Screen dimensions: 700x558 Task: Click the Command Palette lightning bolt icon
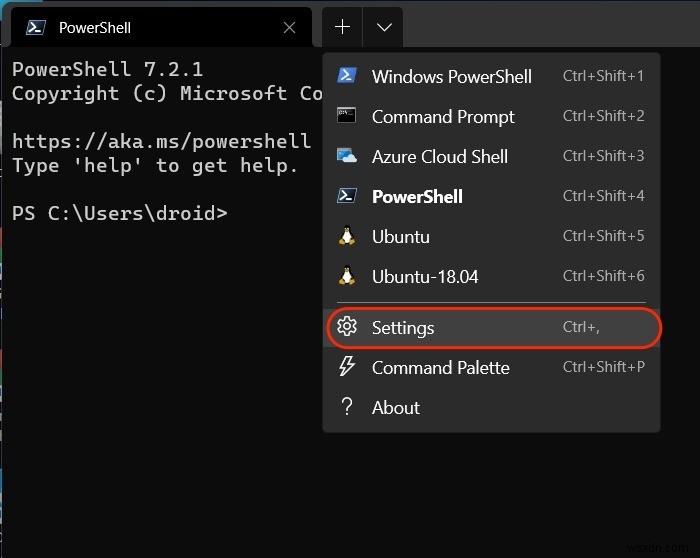click(x=347, y=367)
